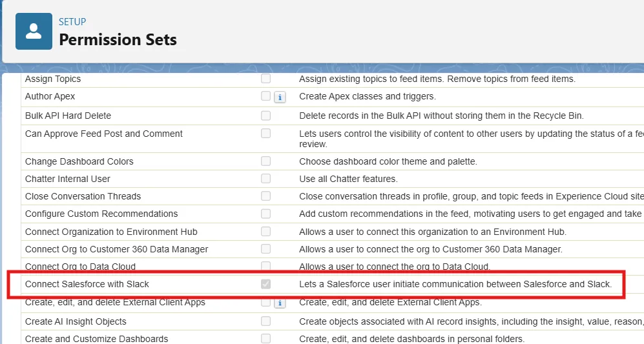Click info icon for External Client Apps row

[280, 303]
